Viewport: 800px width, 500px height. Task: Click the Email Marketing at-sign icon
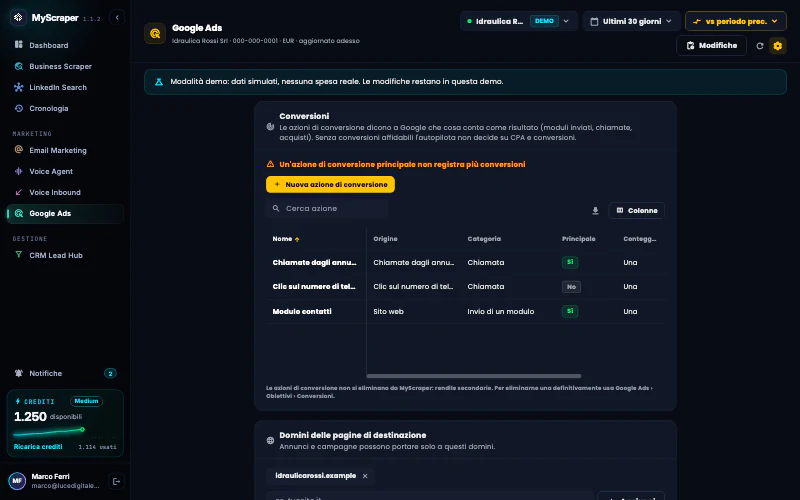[19, 149]
